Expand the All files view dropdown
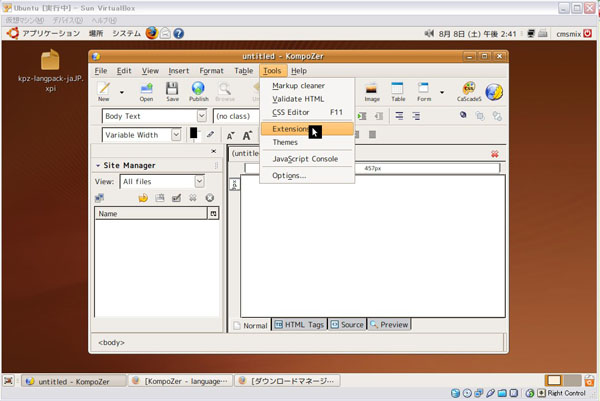Image resolution: width=600 pixels, height=401 pixels. (x=199, y=181)
